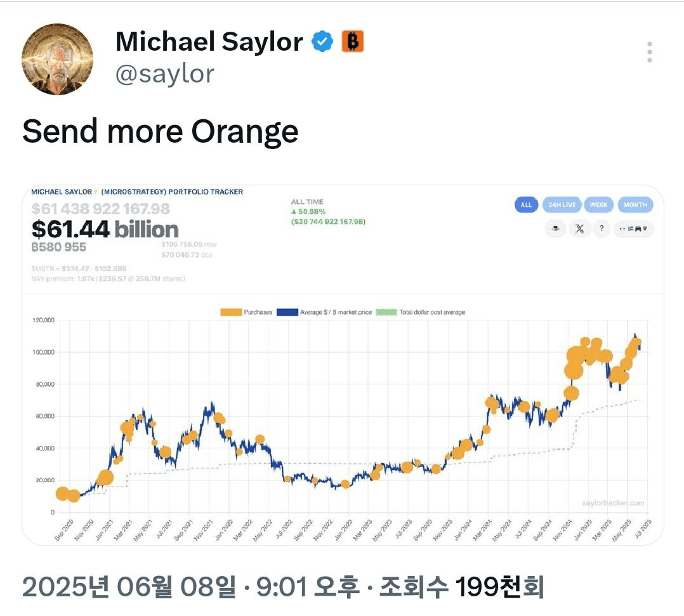Select the WEEK time range

tap(598, 205)
